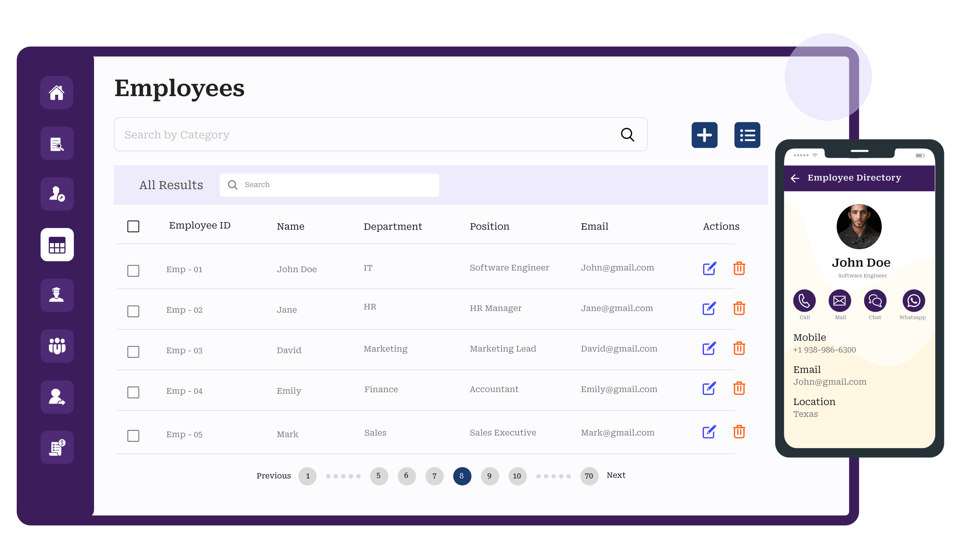Go to page 1
This screenshot has height=560, width=960.
pyautogui.click(x=308, y=476)
